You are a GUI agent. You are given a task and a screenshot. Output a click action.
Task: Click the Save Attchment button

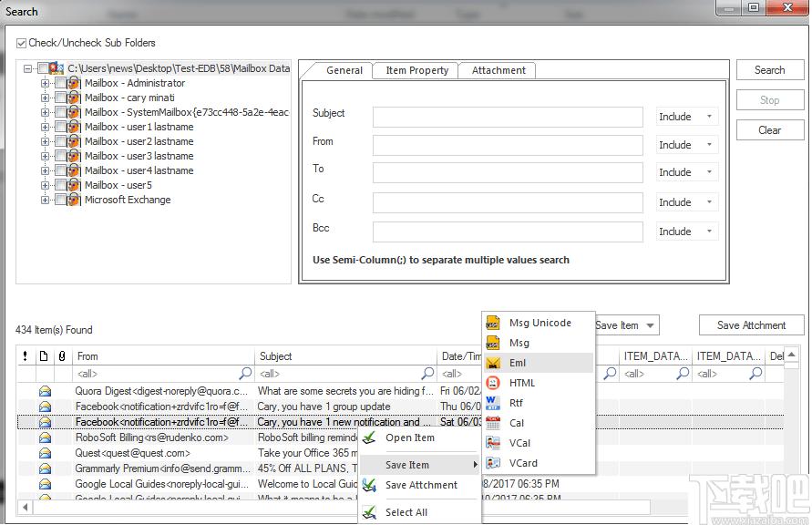[752, 325]
